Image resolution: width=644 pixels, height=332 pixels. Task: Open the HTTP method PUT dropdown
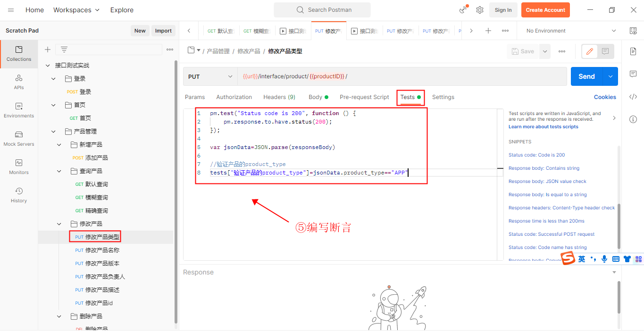click(210, 76)
